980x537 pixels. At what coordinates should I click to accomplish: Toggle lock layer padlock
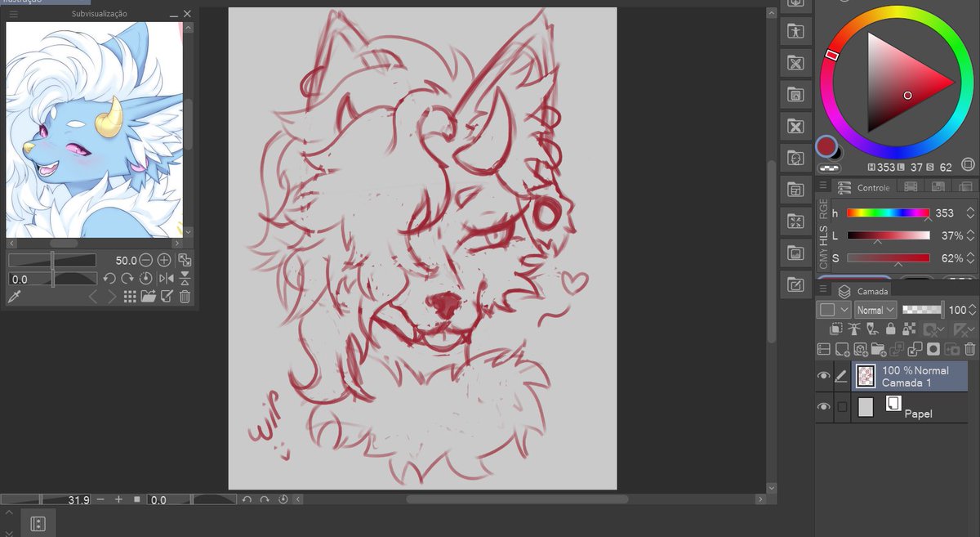pyautogui.click(x=891, y=330)
